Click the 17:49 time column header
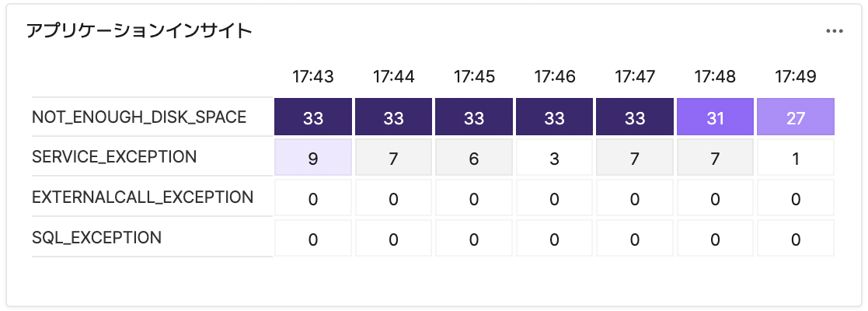868x311 pixels. coord(796,77)
